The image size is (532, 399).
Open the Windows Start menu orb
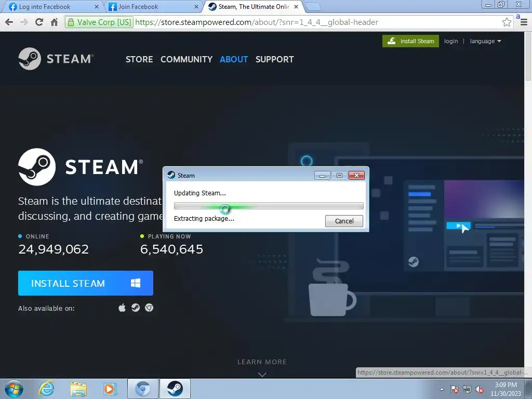coord(14,389)
